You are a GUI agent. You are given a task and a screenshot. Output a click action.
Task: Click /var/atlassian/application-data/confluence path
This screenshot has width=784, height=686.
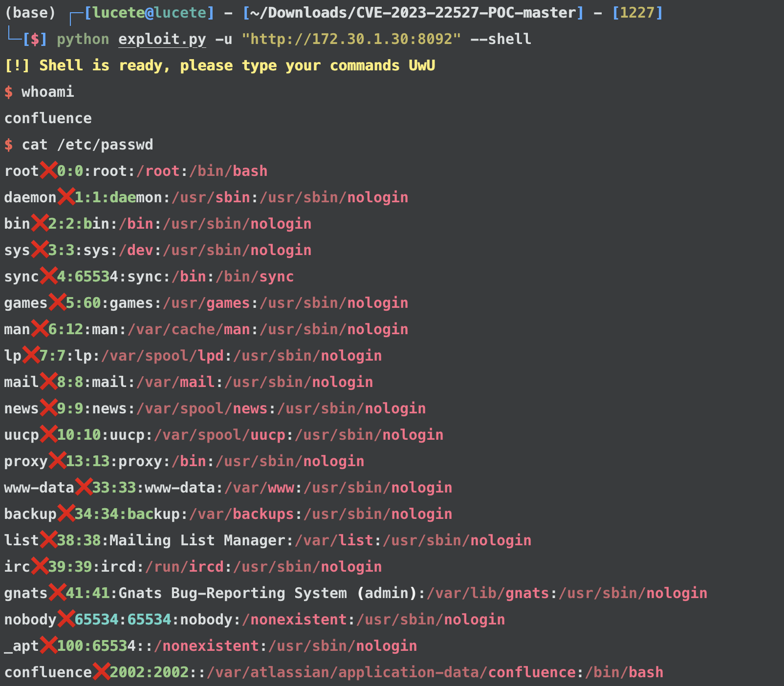[391, 672]
